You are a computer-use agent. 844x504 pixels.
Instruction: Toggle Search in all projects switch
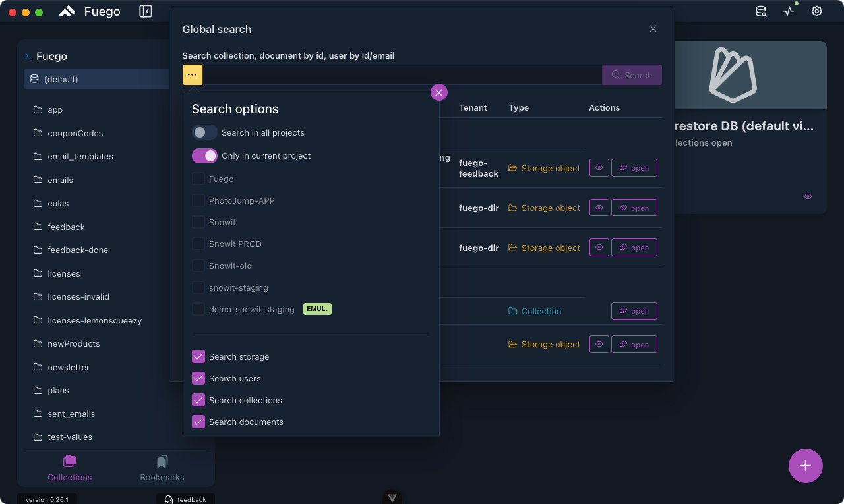[x=204, y=132]
